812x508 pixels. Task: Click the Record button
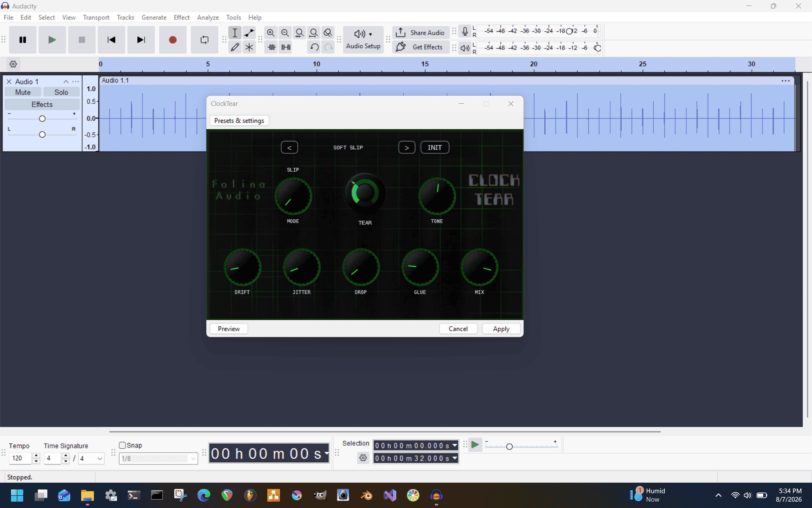point(173,40)
